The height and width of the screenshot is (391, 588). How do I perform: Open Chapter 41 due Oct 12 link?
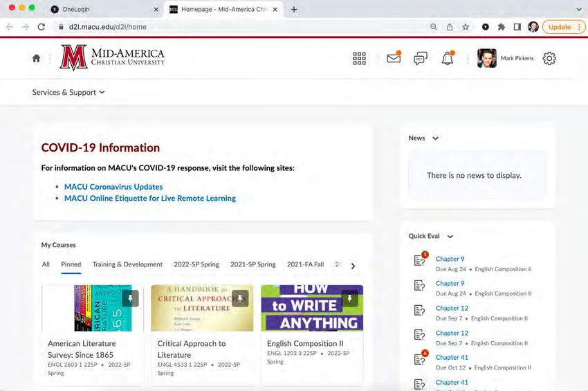tap(452, 358)
